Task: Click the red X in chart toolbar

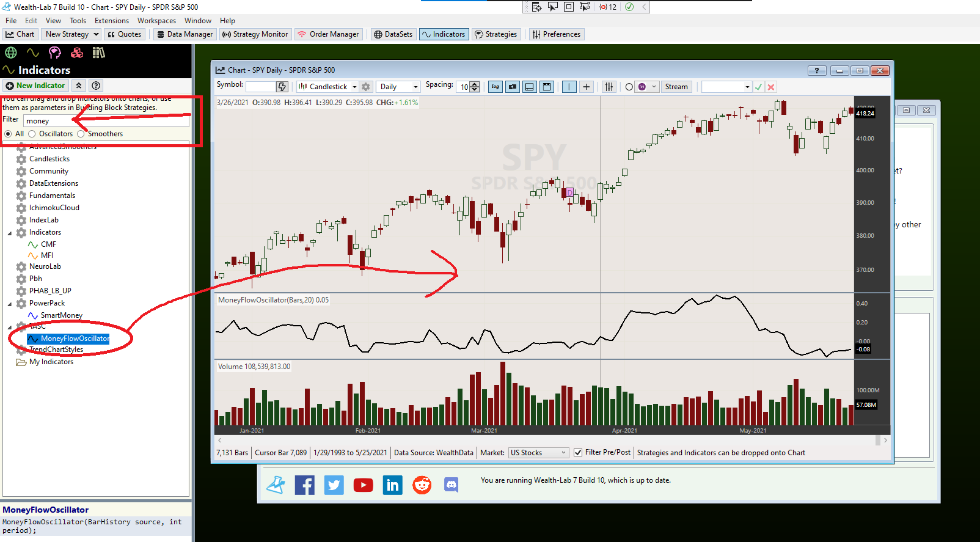Action: pyautogui.click(x=771, y=87)
